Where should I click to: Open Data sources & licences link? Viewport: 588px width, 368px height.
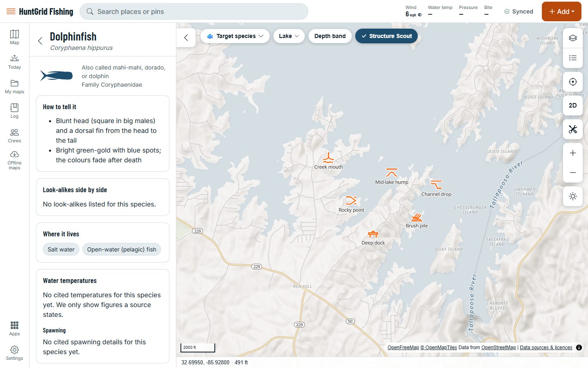[546, 348]
